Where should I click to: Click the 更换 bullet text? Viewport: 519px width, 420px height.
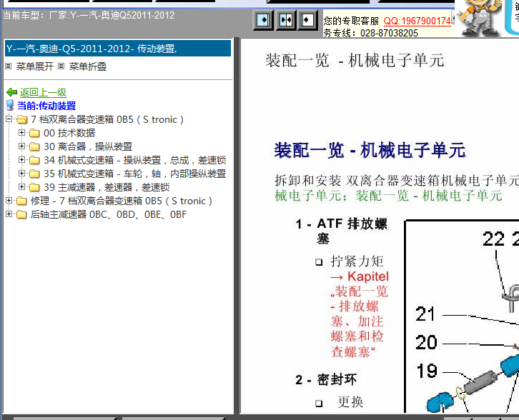pos(350,402)
